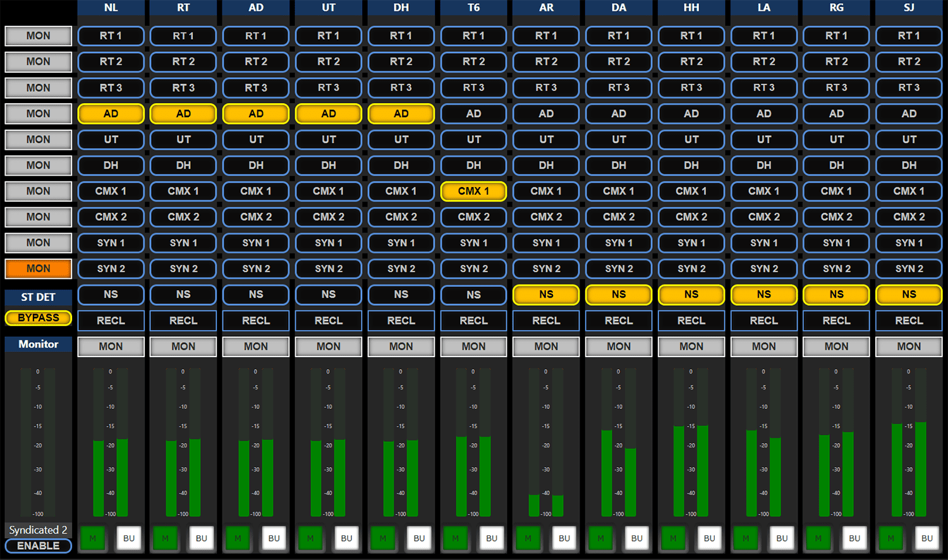Click the MON button for AD row
948x560 pixels.
click(x=39, y=114)
